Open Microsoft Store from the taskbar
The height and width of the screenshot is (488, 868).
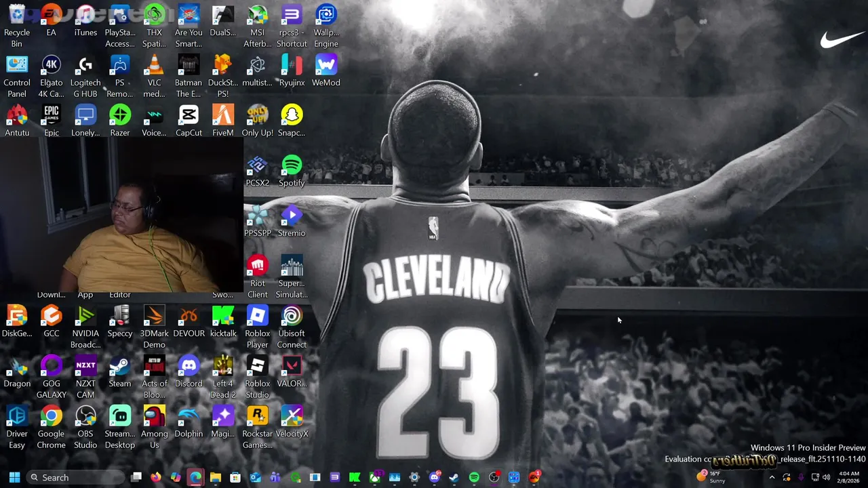(235, 477)
